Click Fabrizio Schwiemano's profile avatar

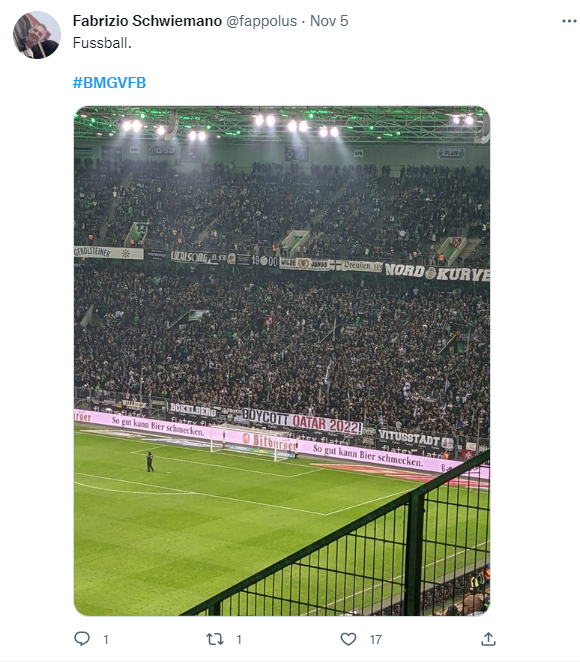(x=37, y=35)
